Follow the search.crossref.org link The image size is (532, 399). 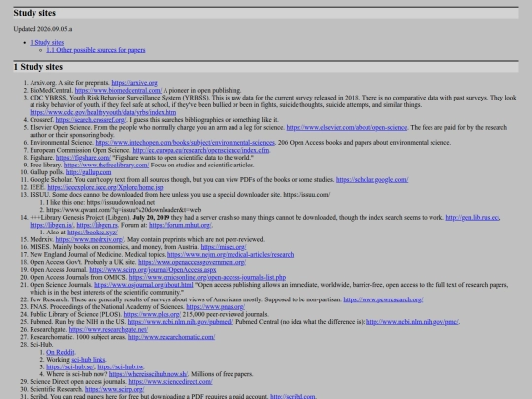coord(91,120)
